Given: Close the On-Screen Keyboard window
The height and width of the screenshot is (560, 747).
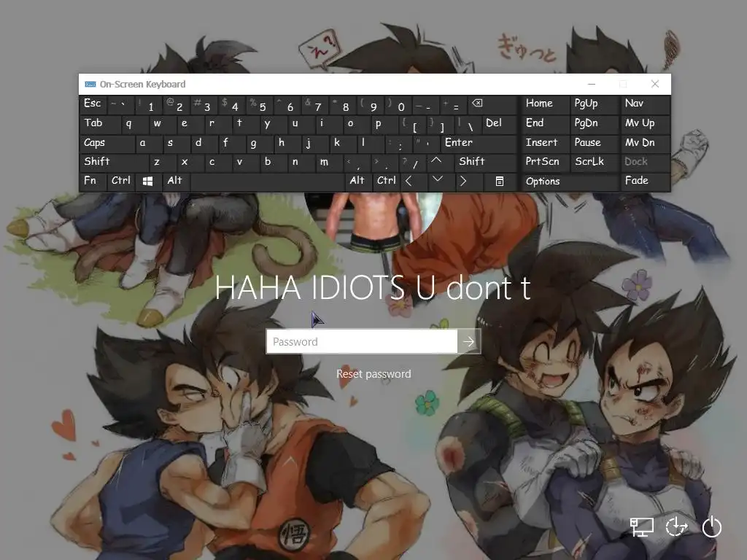Looking at the screenshot, I should coord(655,85).
